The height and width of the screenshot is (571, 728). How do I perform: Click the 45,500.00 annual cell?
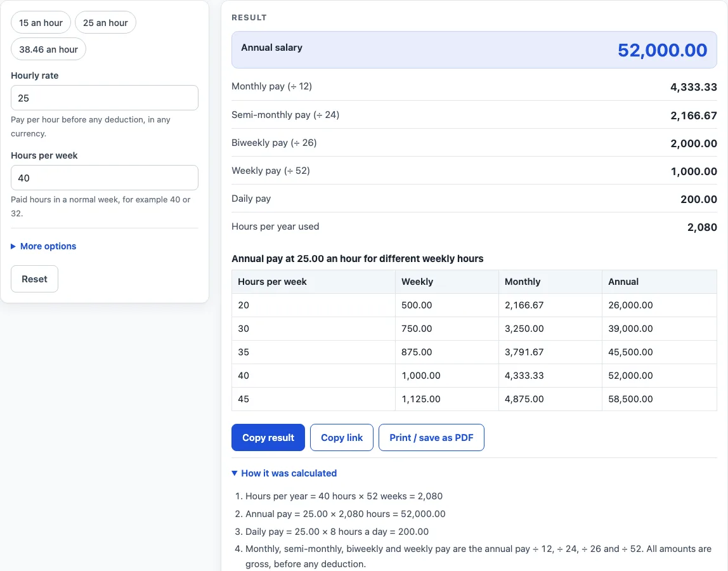[x=660, y=352]
